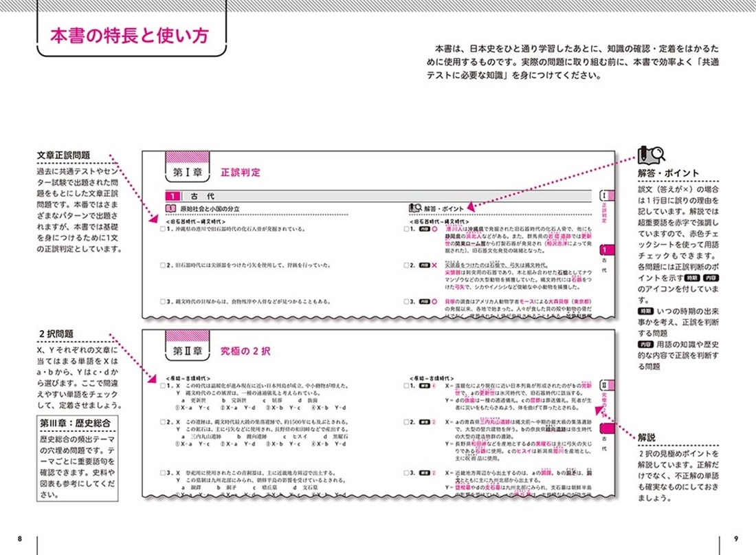Click <原始~古墳時代> in the 究極の2択 answer column
The image size is (756, 555).
click(432, 378)
